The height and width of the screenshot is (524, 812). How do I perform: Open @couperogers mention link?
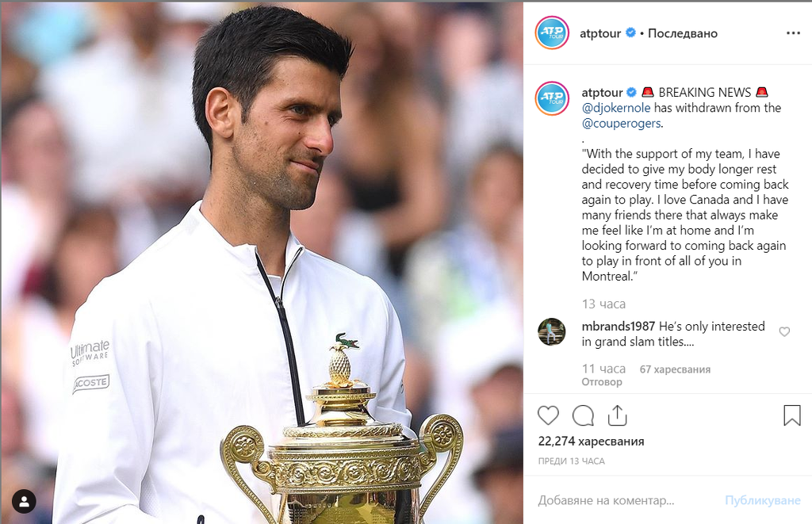coord(622,123)
